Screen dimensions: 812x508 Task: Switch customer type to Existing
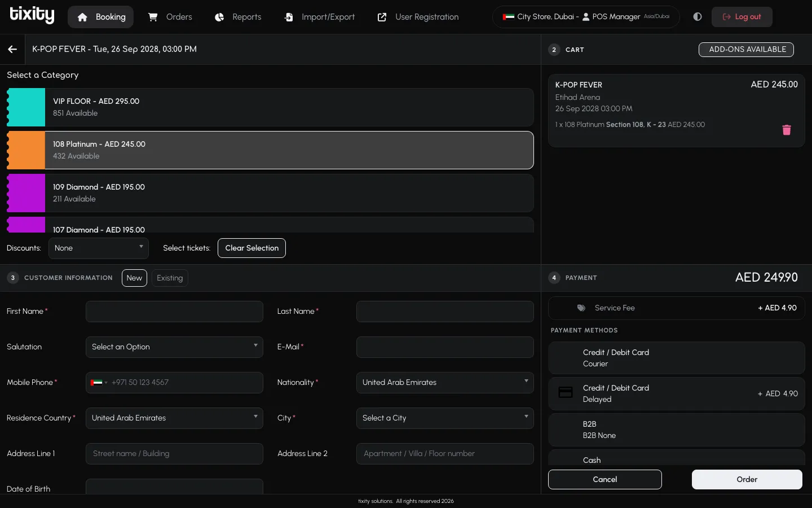[170, 278]
